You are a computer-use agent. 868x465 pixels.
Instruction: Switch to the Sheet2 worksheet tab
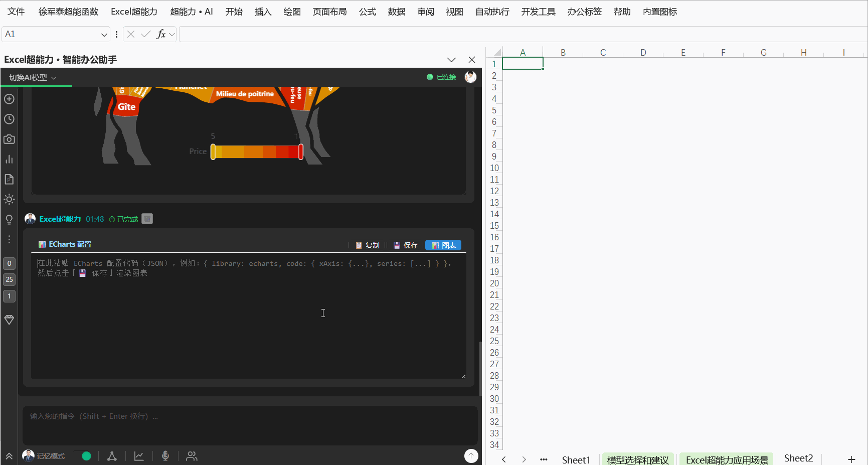[x=798, y=458]
